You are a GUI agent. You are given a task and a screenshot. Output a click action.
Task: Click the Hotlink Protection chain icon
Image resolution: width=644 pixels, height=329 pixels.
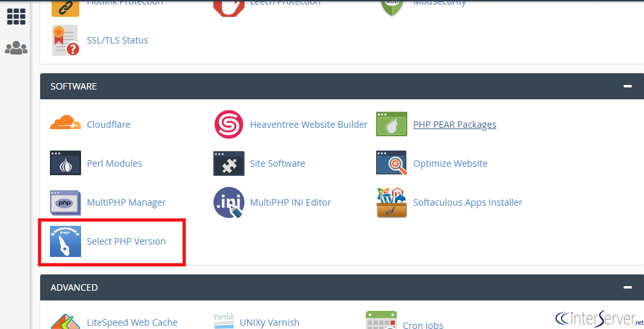click(x=66, y=8)
